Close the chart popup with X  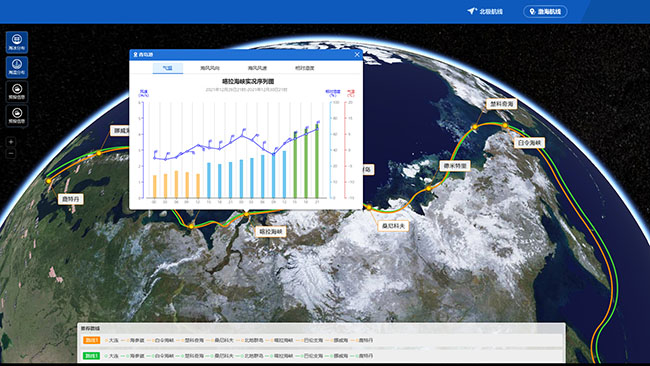pos(357,54)
